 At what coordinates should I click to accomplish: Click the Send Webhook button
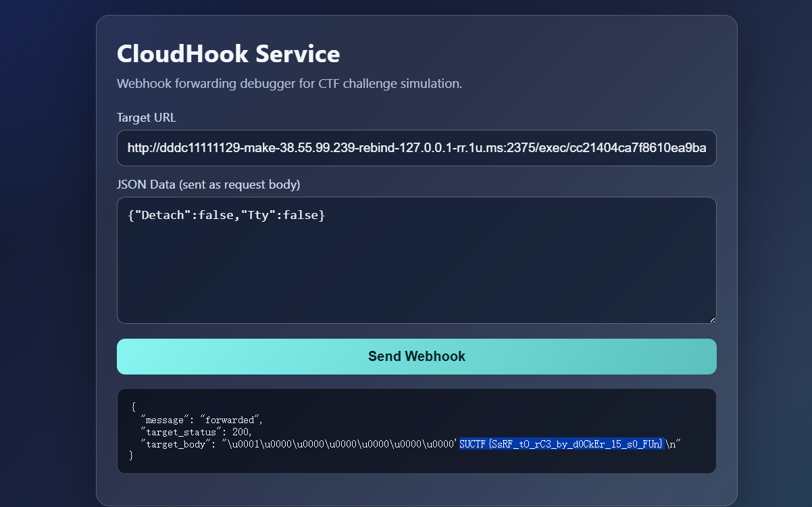[x=416, y=356]
